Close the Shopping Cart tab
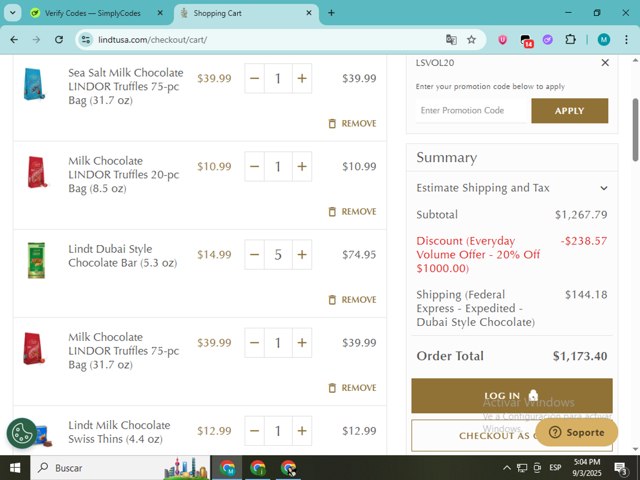 coord(309,13)
